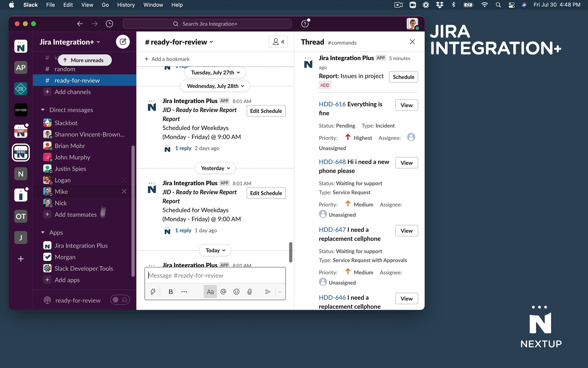Open the View menu
Screen dimensions: 588x368
87,5
